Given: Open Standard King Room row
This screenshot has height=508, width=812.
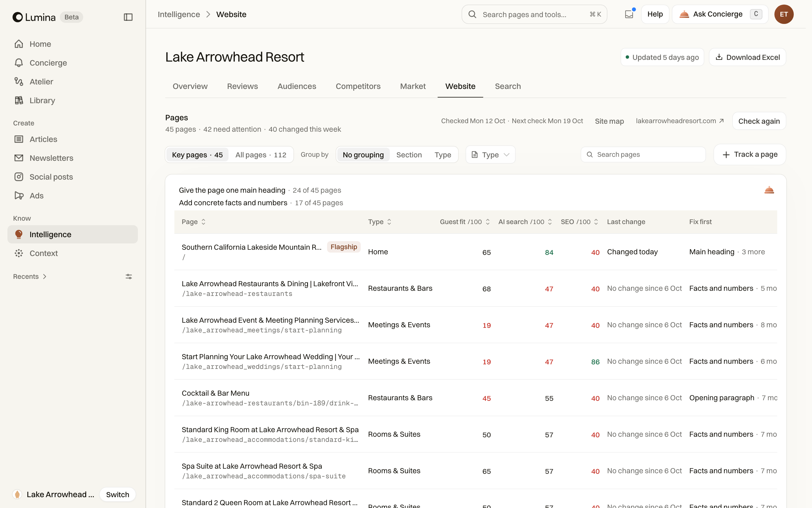Looking at the screenshot, I should [x=476, y=434].
